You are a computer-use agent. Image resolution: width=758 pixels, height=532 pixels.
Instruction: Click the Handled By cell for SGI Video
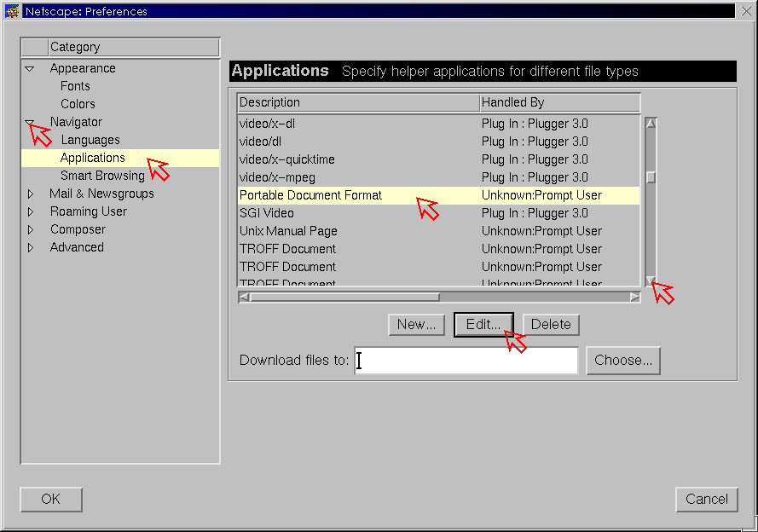[535, 213]
